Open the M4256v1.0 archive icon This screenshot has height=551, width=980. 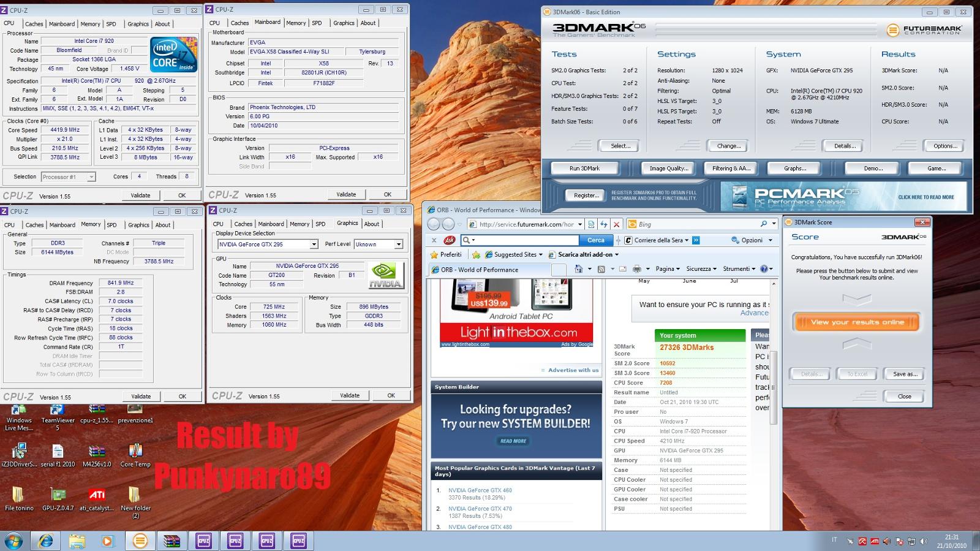point(96,455)
